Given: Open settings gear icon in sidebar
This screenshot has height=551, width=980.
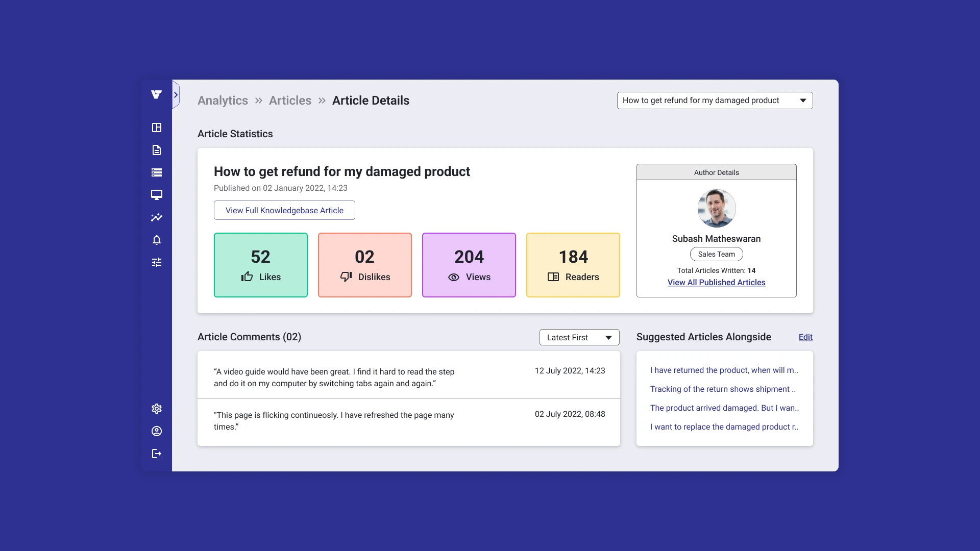Looking at the screenshot, I should (157, 409).
